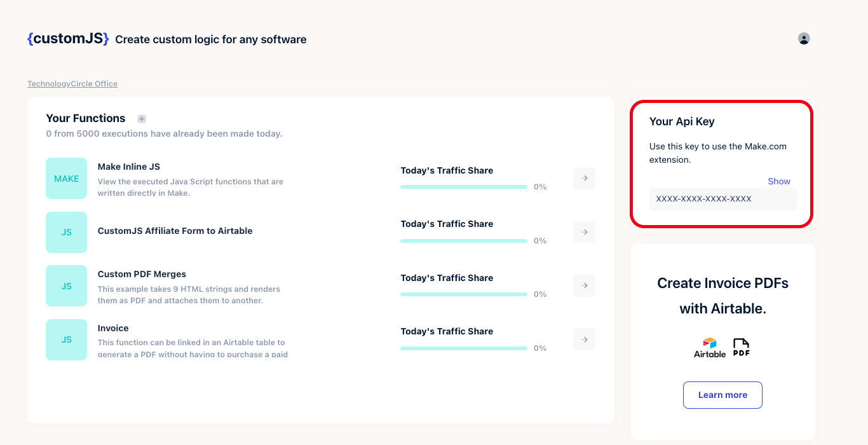The image size is (868, 445).
Task: Show the hidden API key
Action: click(778, 181)
